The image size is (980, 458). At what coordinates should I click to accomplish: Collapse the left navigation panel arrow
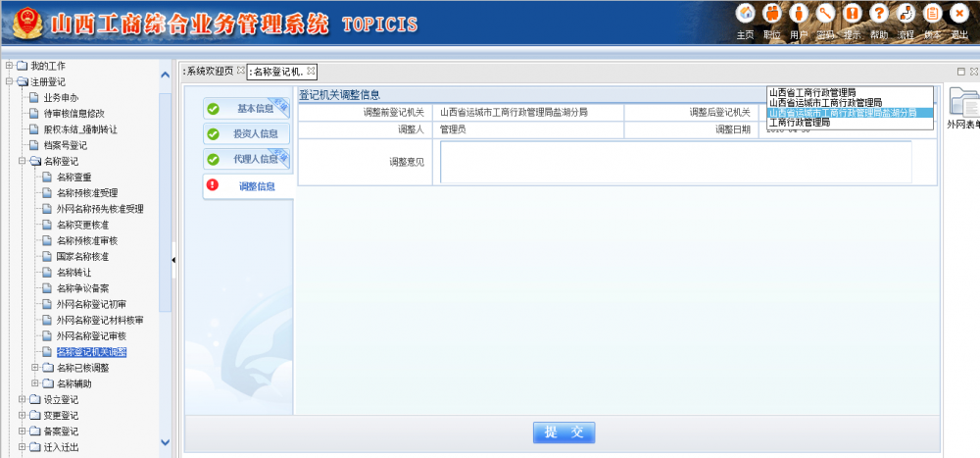[x=173, y=259]
